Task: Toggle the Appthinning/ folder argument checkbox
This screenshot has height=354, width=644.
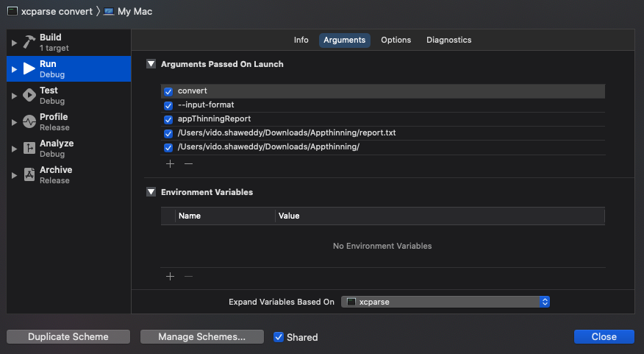Action: pyautogui.click(x=168, y=148)
